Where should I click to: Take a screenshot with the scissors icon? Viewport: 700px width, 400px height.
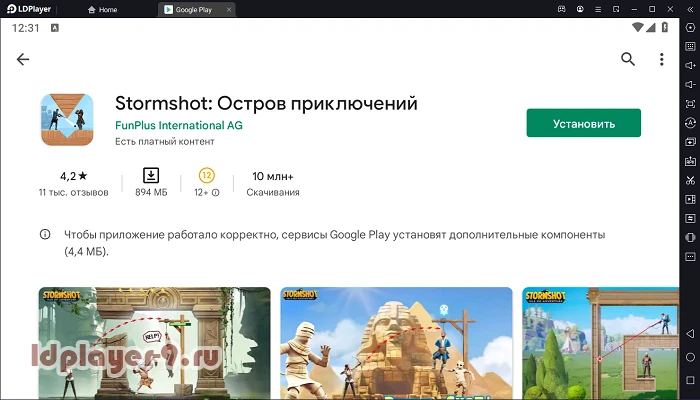click(x=690, y=180)
